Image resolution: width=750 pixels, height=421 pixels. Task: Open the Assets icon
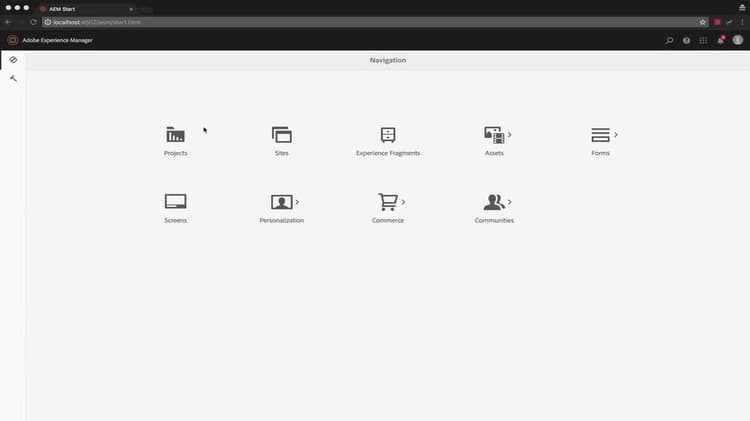[494, 135]
